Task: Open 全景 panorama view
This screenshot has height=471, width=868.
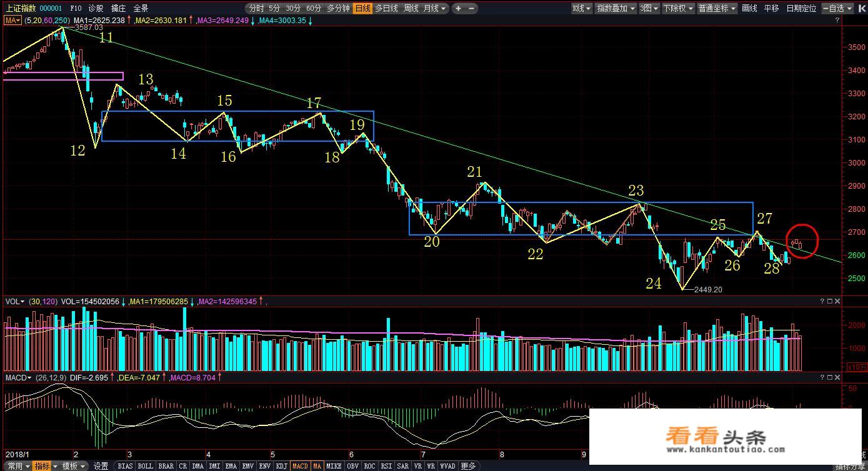Action: 141,9
